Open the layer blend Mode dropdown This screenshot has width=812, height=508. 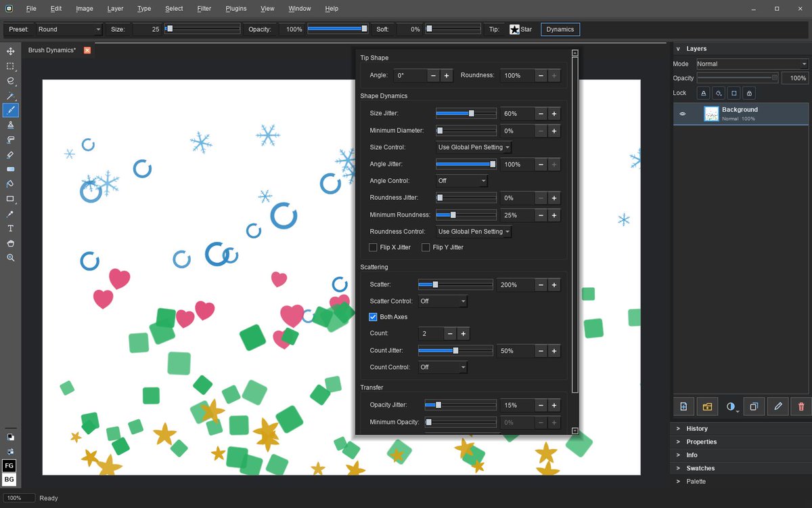click(x=752, y=64)
